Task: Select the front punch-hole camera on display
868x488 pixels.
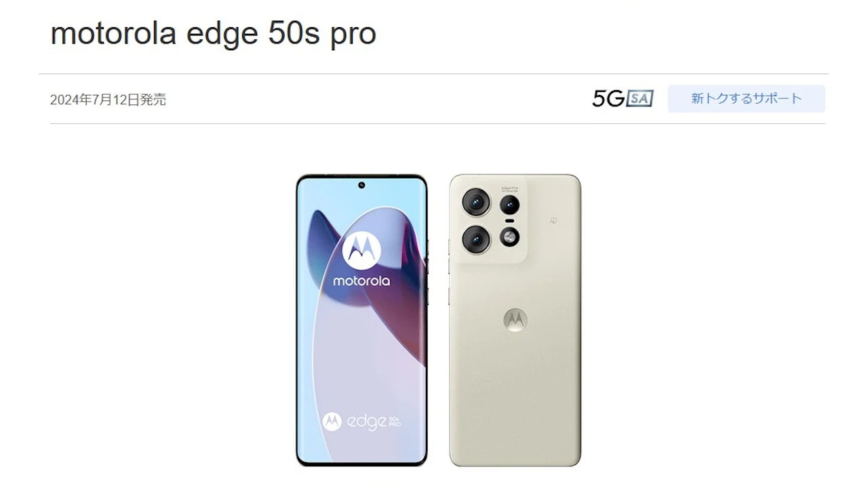Action: click(x=361, y=185)
